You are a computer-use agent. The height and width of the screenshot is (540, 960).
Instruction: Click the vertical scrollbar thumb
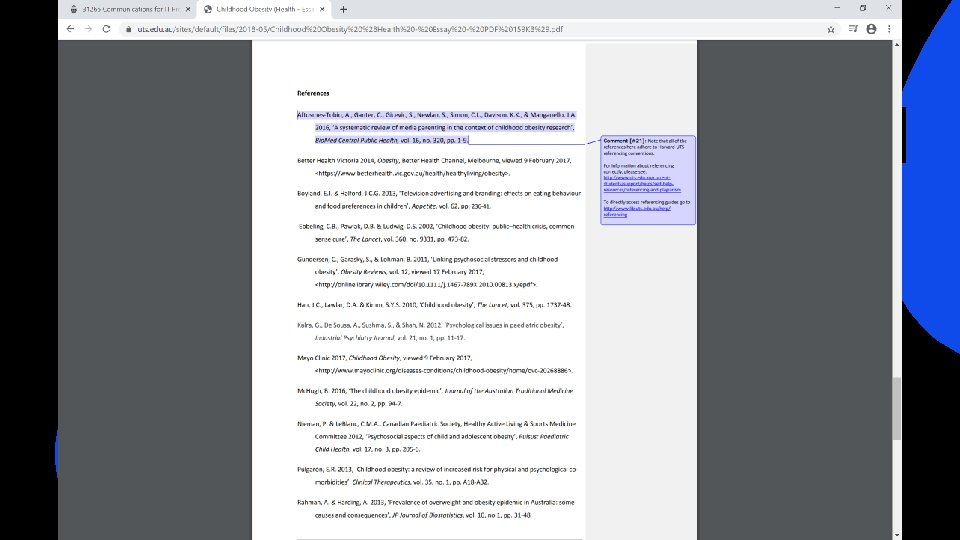click(896, 408)
